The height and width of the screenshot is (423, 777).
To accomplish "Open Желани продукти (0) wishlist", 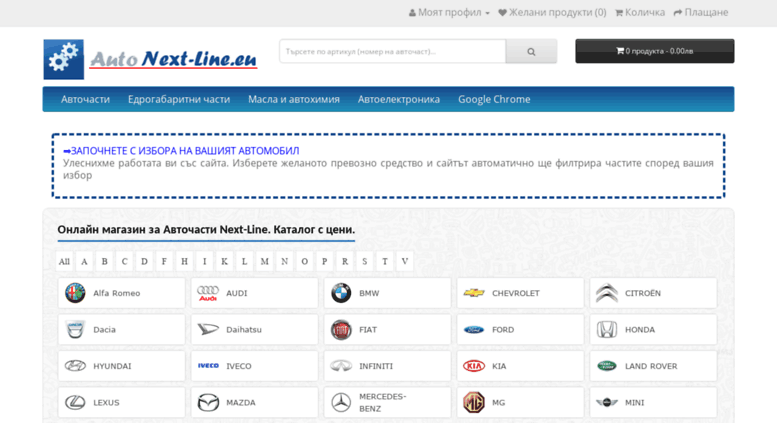I will coord(552,12).
